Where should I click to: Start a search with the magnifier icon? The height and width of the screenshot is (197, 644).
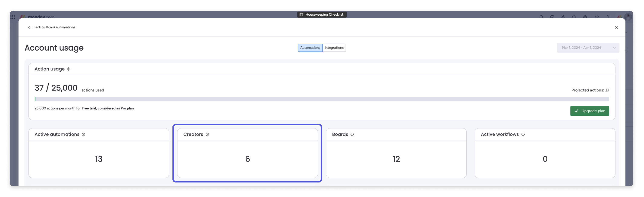point(597,17)
